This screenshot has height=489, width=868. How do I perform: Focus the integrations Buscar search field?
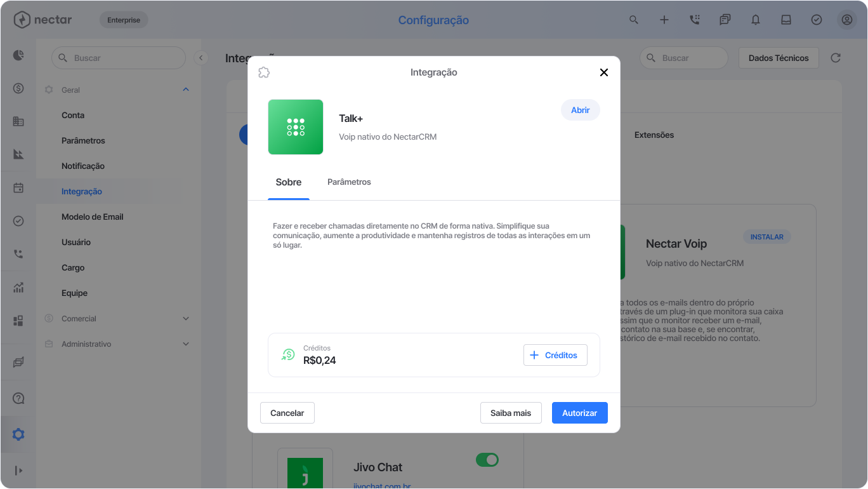click(683, 58)
